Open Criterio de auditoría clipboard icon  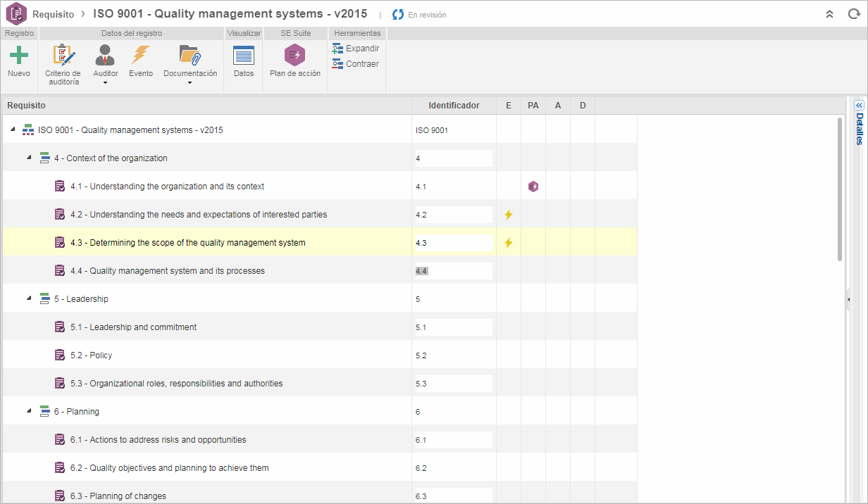coord(63,55)
